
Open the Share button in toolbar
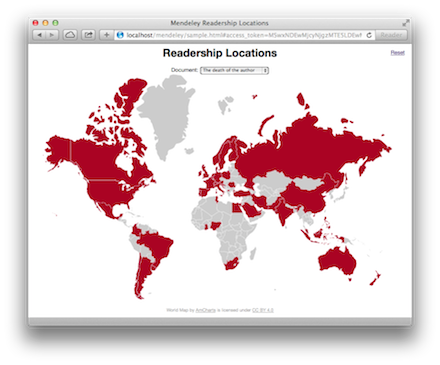(x=88, y=35)
